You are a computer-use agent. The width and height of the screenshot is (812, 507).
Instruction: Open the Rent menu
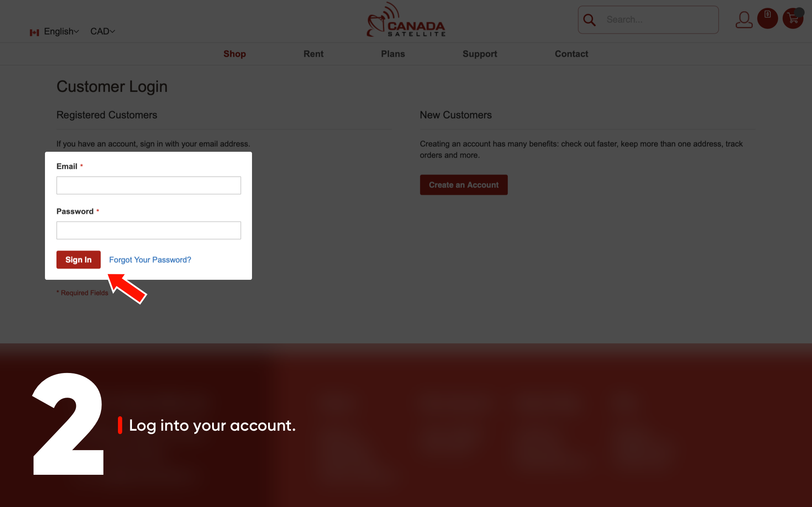point(314,54)
